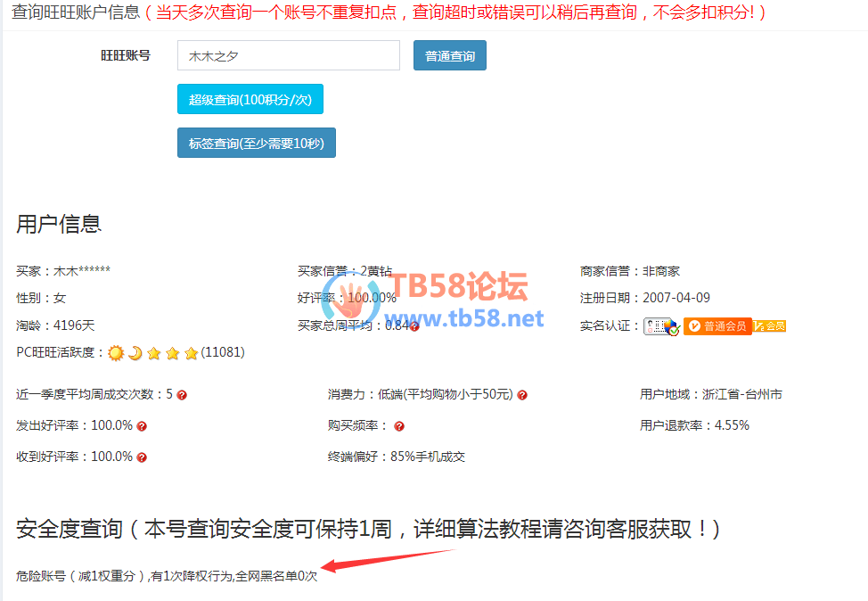Click the activity score (11081)

(223, 353)
